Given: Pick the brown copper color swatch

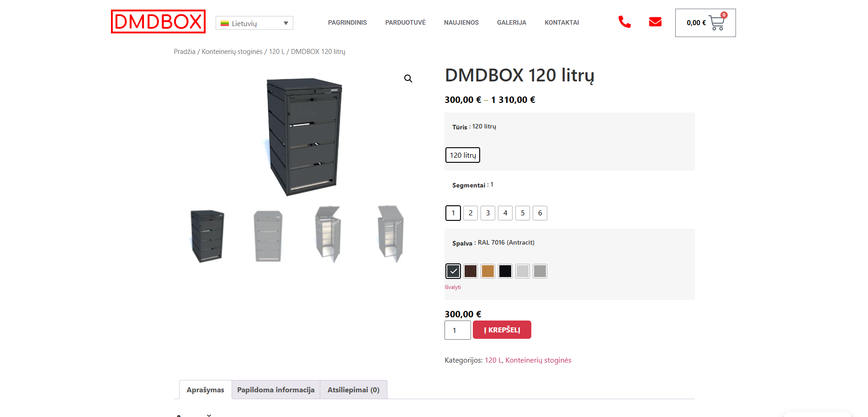Looking at the screenshot, I should point(488,271).
